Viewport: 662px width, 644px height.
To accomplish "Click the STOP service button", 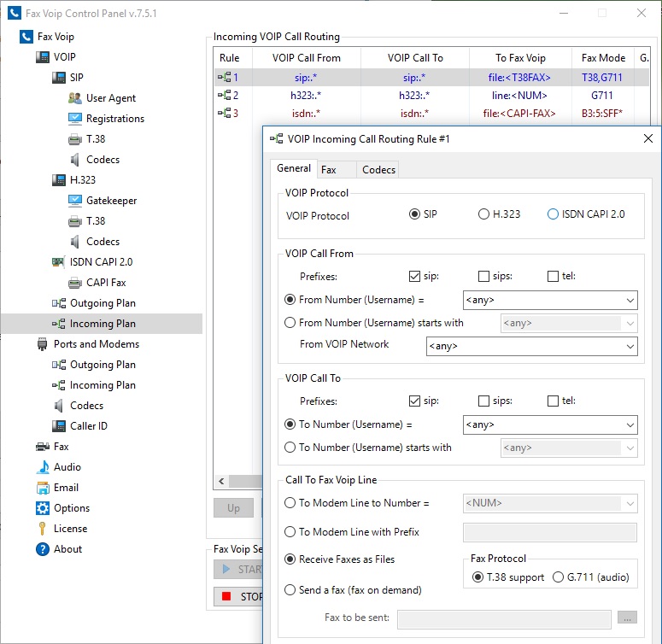I will [238, 597].
